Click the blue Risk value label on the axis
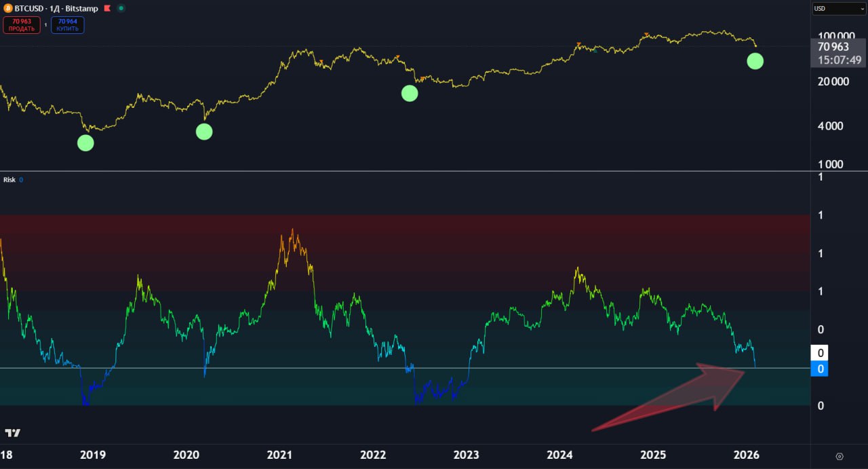The image size is (868, 469). (821, 369)
